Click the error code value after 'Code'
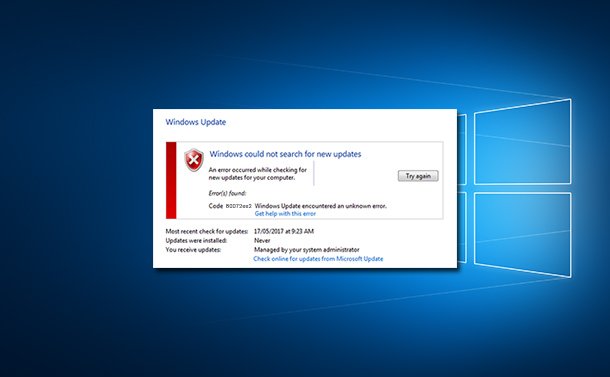The width and height of the screenshot is (610, 377). coord(238,206)
